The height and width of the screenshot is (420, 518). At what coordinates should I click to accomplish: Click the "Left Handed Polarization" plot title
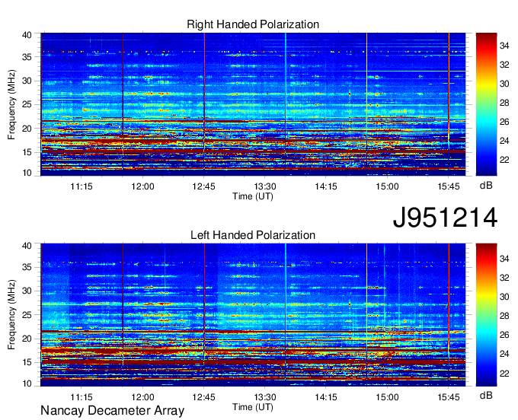253,235
